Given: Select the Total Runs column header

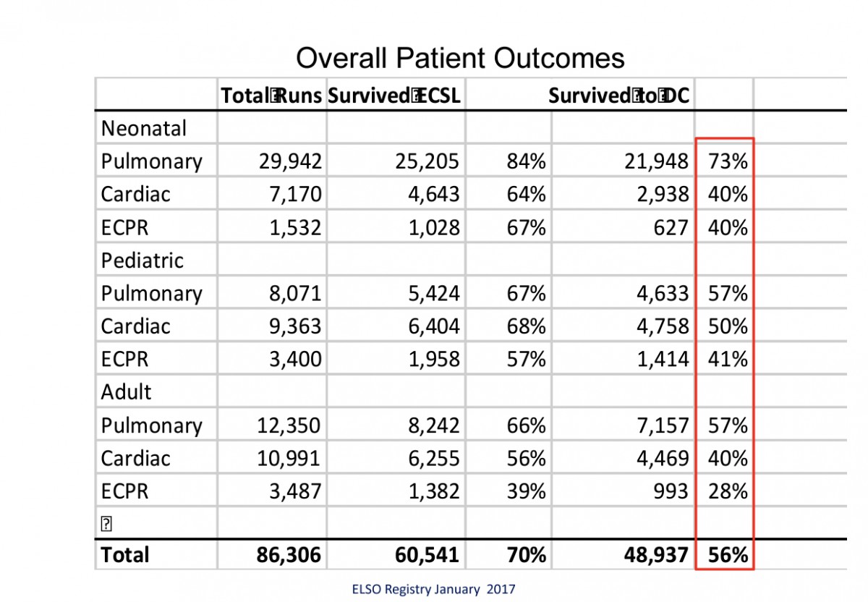Looking at the screenshot, I should [271, 96].
